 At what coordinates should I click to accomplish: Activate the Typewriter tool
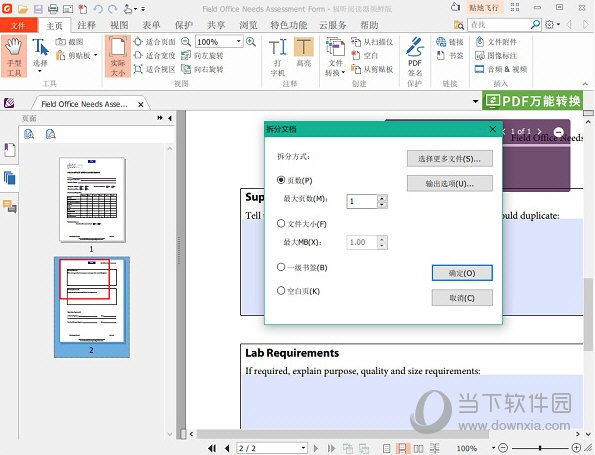point(278,57)
